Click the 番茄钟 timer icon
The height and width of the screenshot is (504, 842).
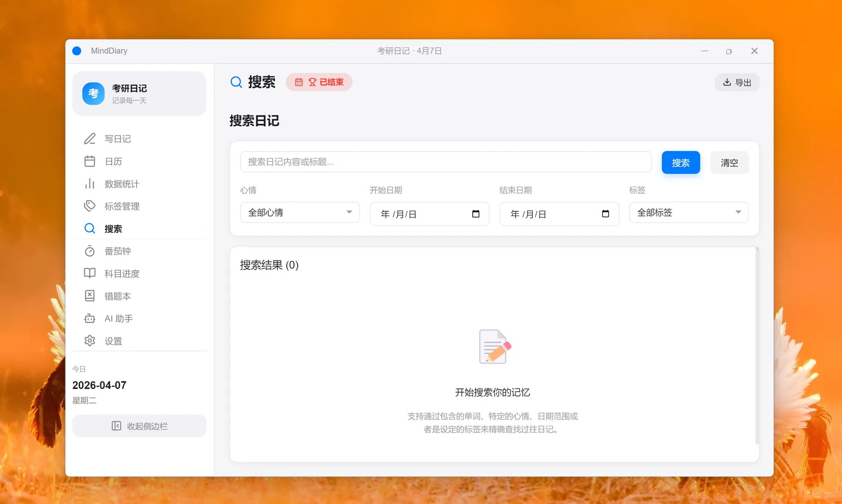point(90,251)
